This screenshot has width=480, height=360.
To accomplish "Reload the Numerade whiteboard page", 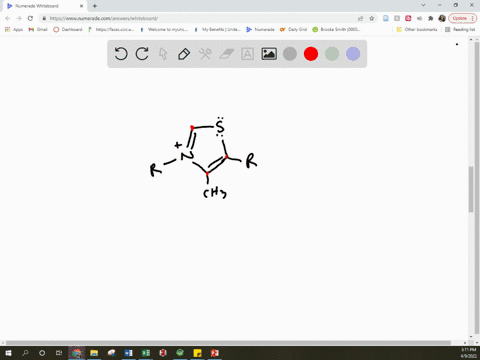I will 30,18.
